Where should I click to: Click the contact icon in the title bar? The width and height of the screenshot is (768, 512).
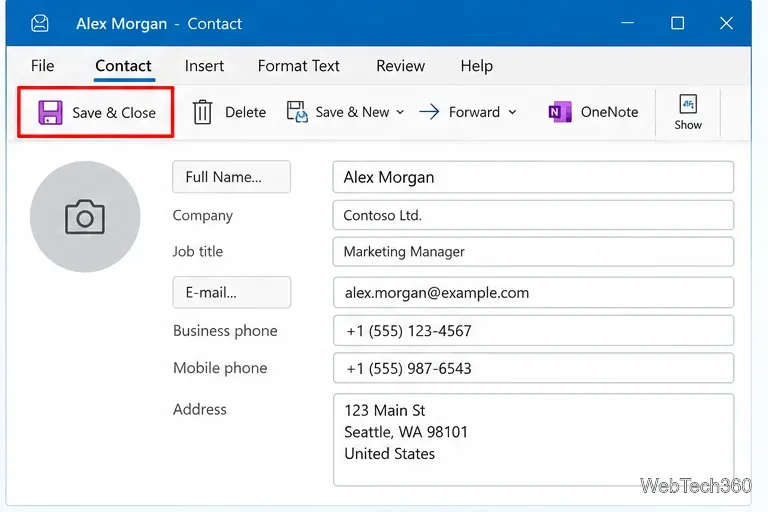point(40,24)
